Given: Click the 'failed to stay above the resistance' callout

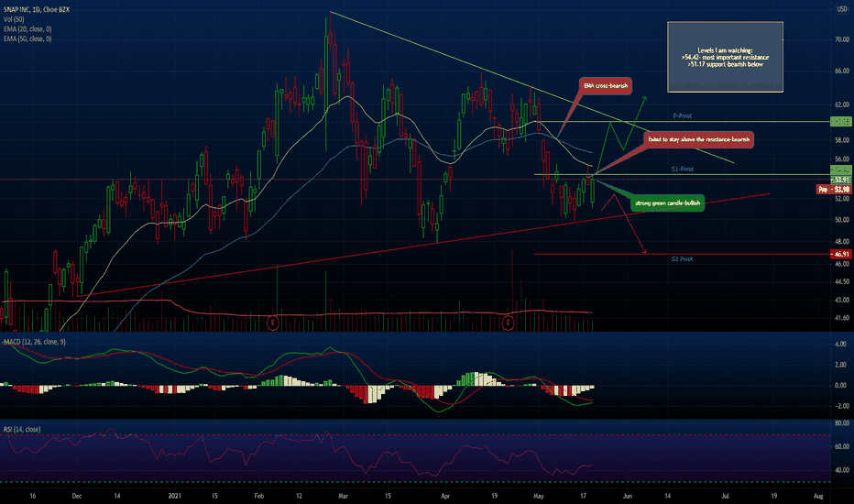Looking at the screenshot, I should pyautogui.click(x=699, y=139).
